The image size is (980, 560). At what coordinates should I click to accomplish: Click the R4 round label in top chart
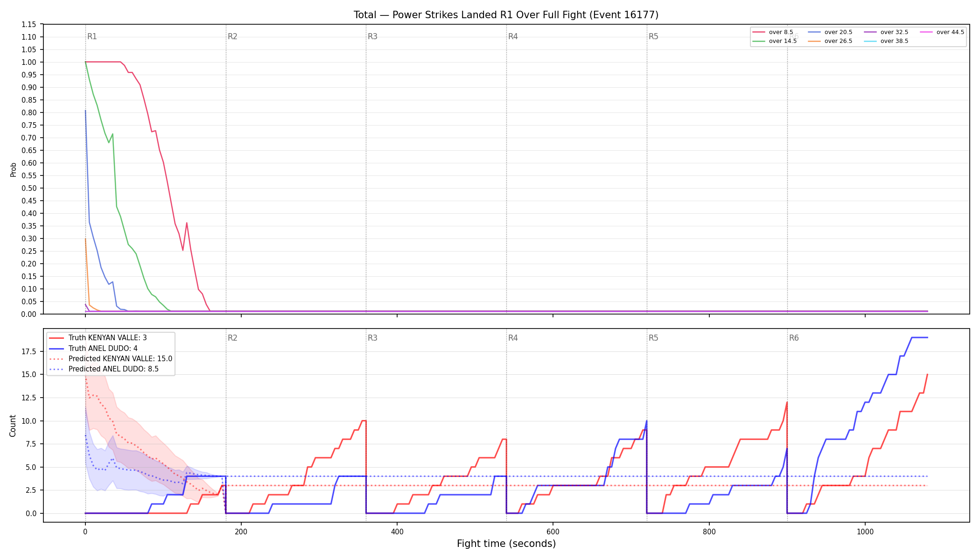coord(513,36)
